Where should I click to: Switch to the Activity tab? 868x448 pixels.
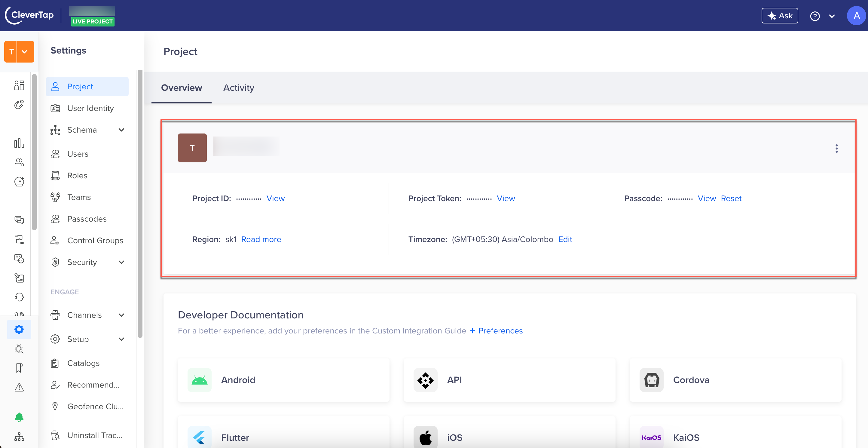tap(239, 87)
